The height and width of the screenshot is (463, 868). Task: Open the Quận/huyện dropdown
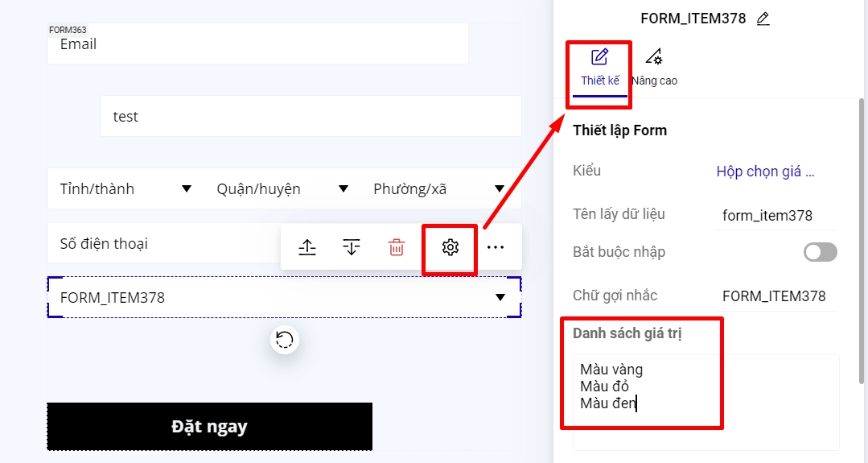tap(282, 189)
